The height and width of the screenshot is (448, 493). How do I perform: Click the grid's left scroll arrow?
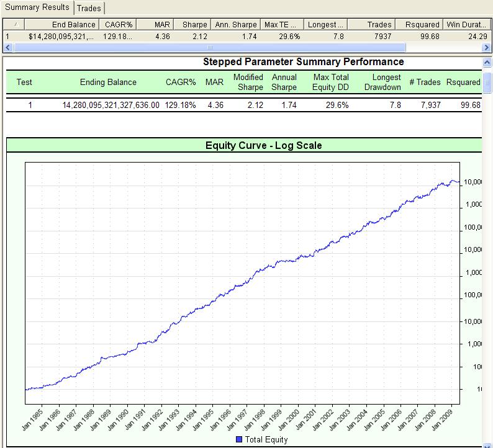point(7,47)
